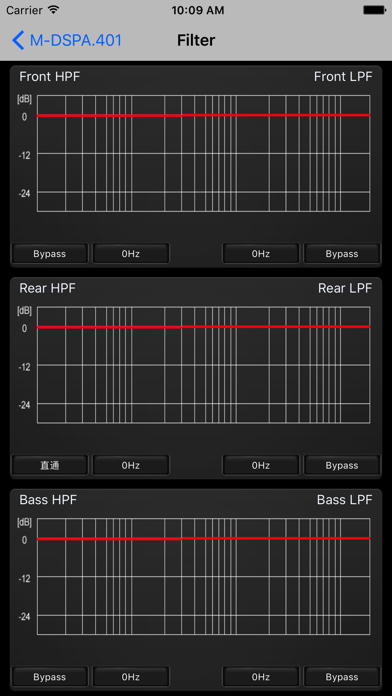The height and width of the screenshot is (696, 392).
Task: Open Rear HPF 直通 slope selector
Action: click(50, 465)
